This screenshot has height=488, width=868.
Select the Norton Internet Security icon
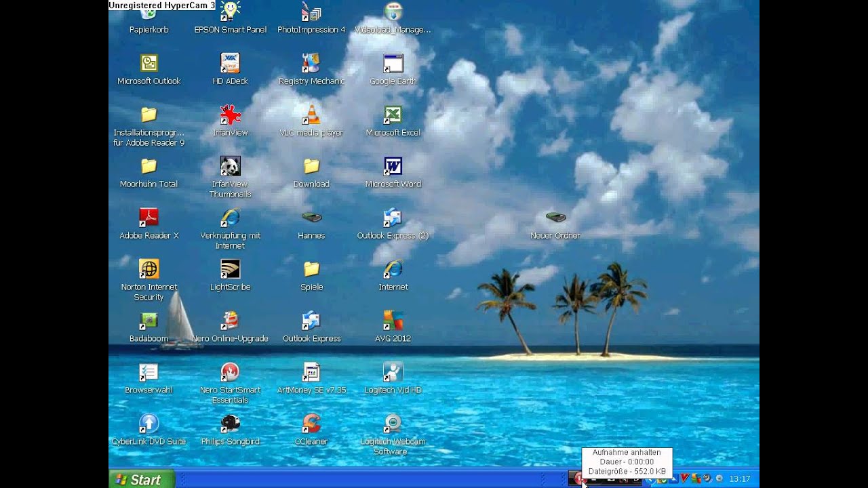coord(149,269)
